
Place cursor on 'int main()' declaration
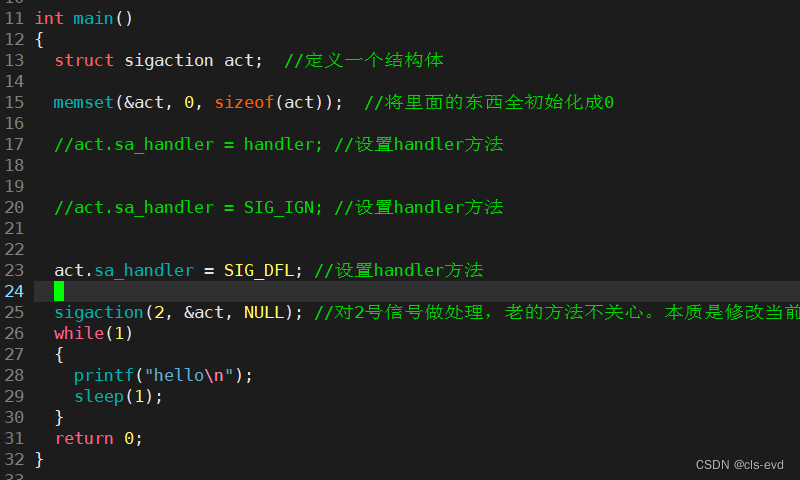(x=84, y=19)
